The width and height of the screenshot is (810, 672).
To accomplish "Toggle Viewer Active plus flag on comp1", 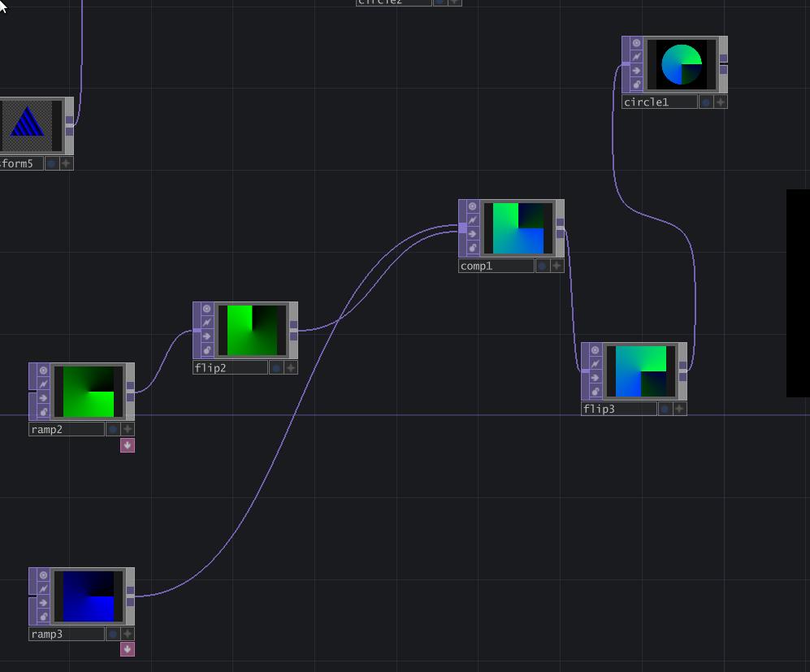I will [557, 266].
